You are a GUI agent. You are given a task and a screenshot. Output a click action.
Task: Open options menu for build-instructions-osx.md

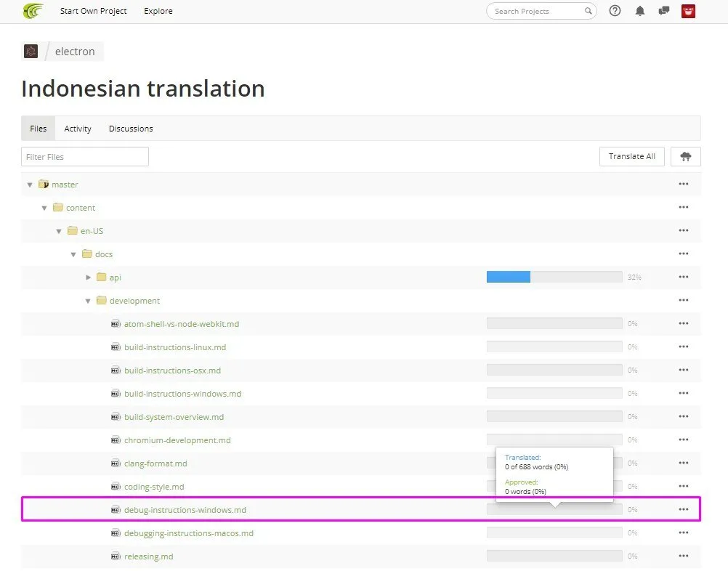click(684, 370)
